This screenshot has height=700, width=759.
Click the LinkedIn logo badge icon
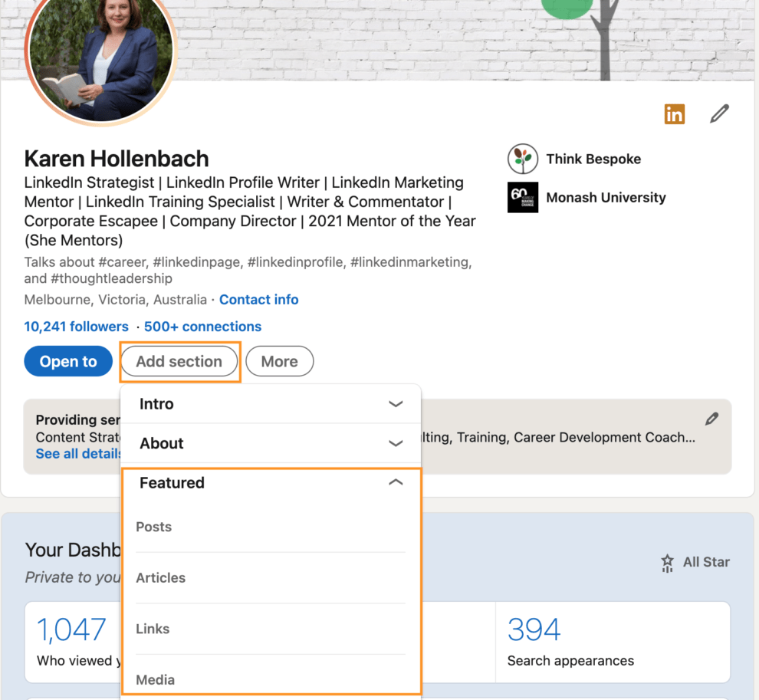pyautogui.click(x=674, y=113)
